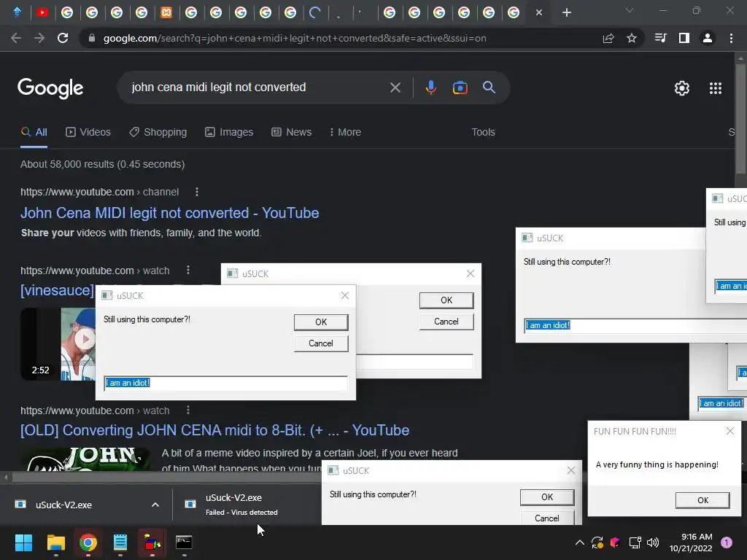747x560 pixels.
Task: Click the Google search box text
Action: [x=219, y=87]
